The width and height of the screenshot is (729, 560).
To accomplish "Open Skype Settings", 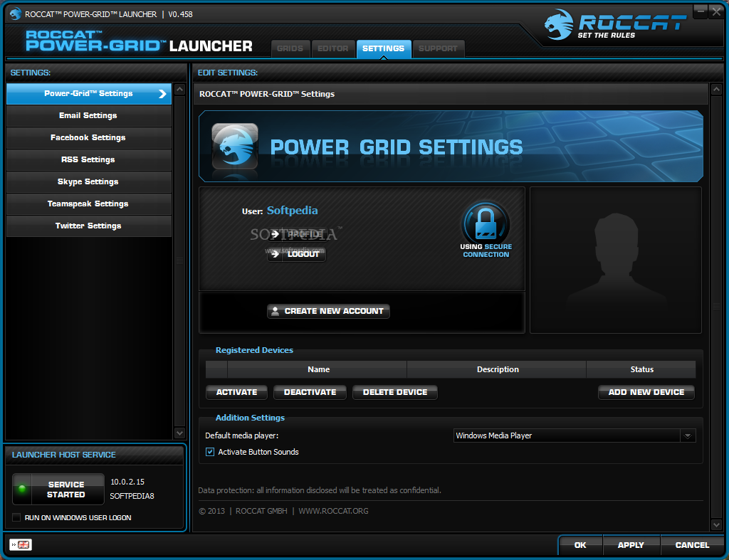I will pos(89,181).
